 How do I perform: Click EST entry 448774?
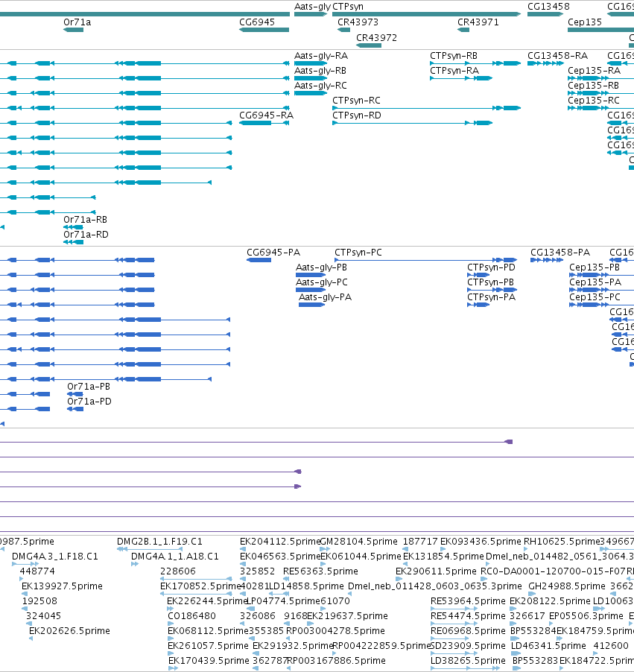click(37, 571)
